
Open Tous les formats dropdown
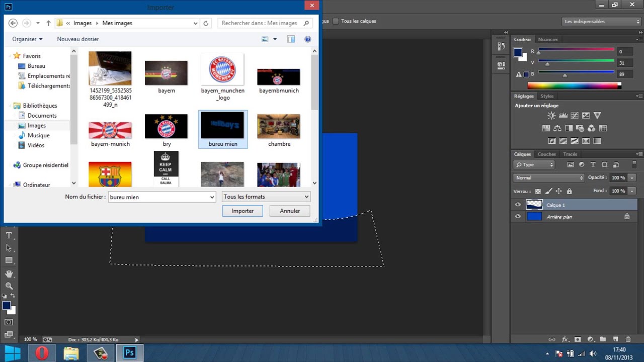point(266,197)
